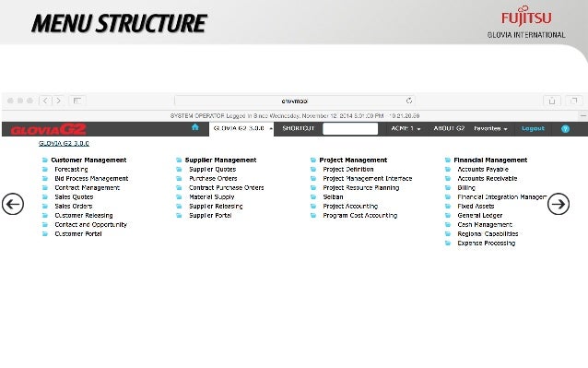Image resolution: width=588 pixels, height=368 pixels.
Task: Click the folder icon beside Forecasting
Action: [44, 169]
